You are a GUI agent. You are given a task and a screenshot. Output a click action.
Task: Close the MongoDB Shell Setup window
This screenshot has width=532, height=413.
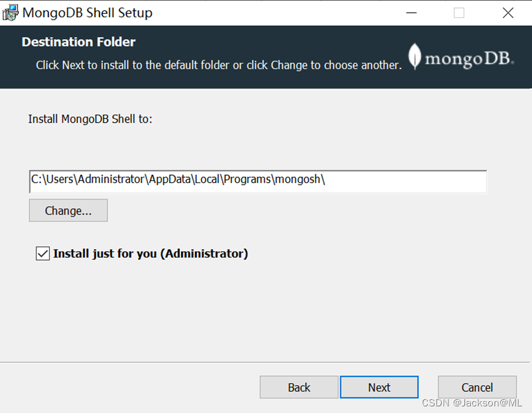click(x=508, y=13)
